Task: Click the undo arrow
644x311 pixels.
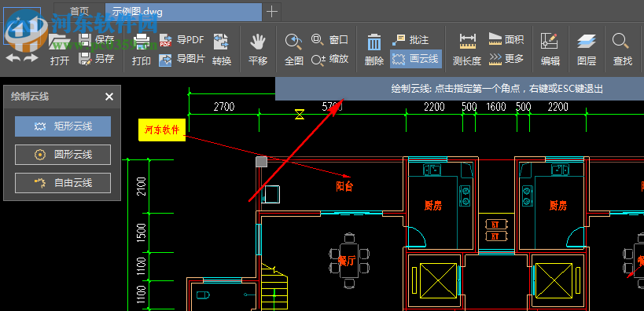Action: point(13,57)
